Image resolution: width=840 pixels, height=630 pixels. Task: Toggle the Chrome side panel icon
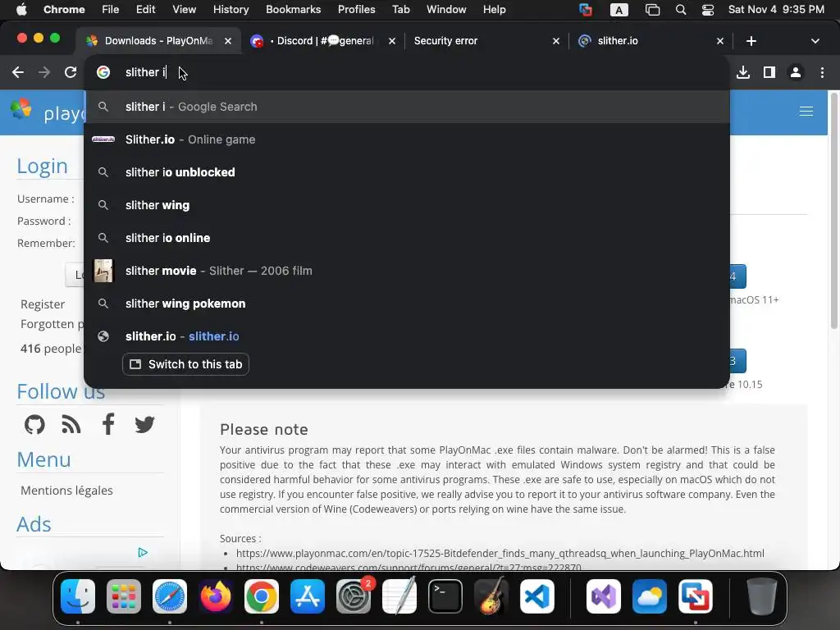[x=769, y=72]
